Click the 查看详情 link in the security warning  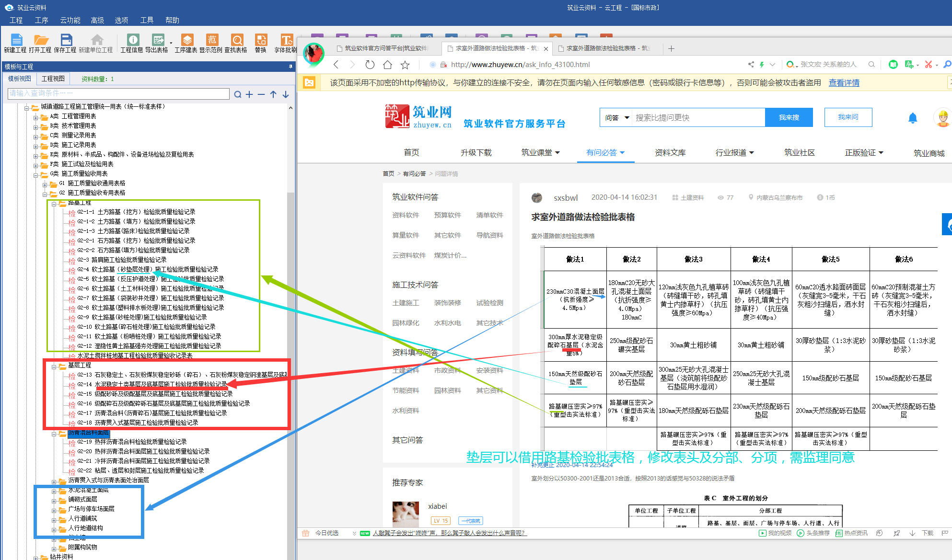click(844, 83)
